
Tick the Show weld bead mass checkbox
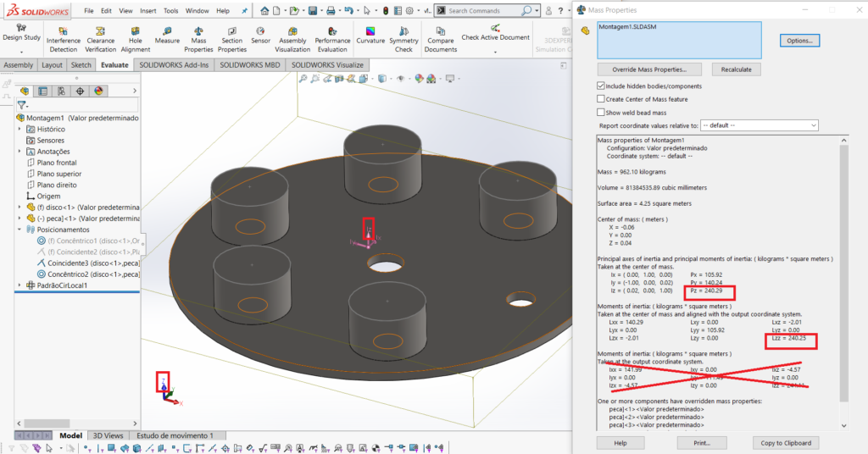601,112
